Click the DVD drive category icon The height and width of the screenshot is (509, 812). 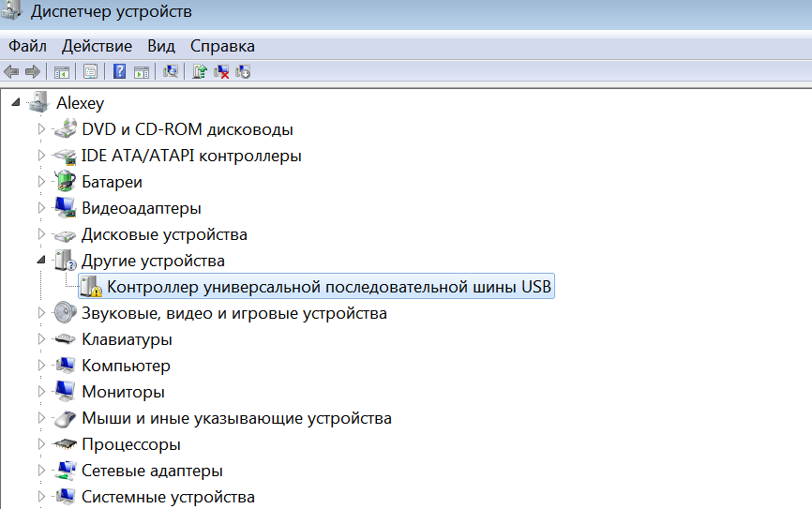66,128
